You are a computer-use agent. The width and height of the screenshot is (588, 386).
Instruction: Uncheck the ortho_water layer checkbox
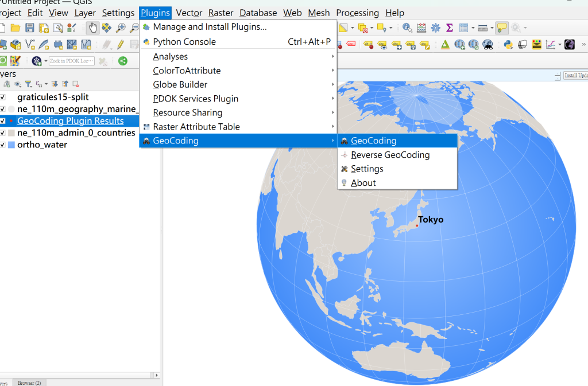point(3,145)
